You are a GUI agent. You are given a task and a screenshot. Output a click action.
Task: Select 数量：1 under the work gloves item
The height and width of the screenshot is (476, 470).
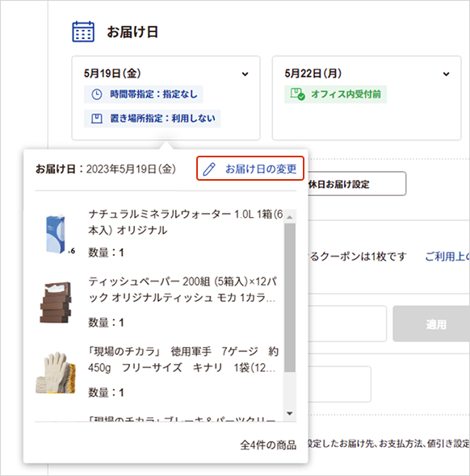click(x=106, y=393)
